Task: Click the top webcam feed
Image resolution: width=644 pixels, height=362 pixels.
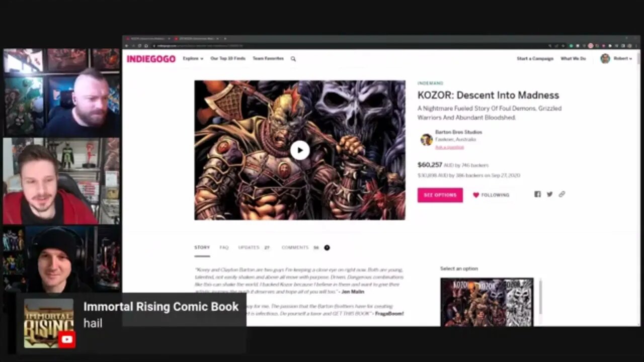Action: click(x=61, y=93)
